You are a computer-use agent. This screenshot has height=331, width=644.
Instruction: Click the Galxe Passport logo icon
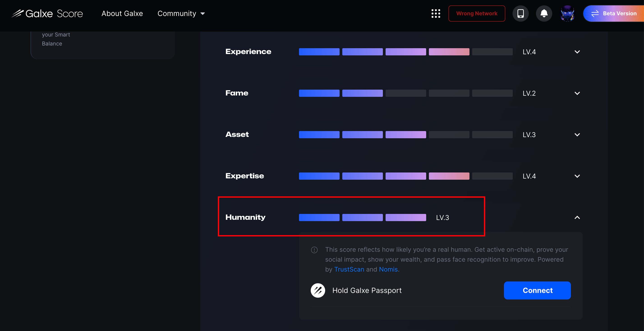(318, 290)
